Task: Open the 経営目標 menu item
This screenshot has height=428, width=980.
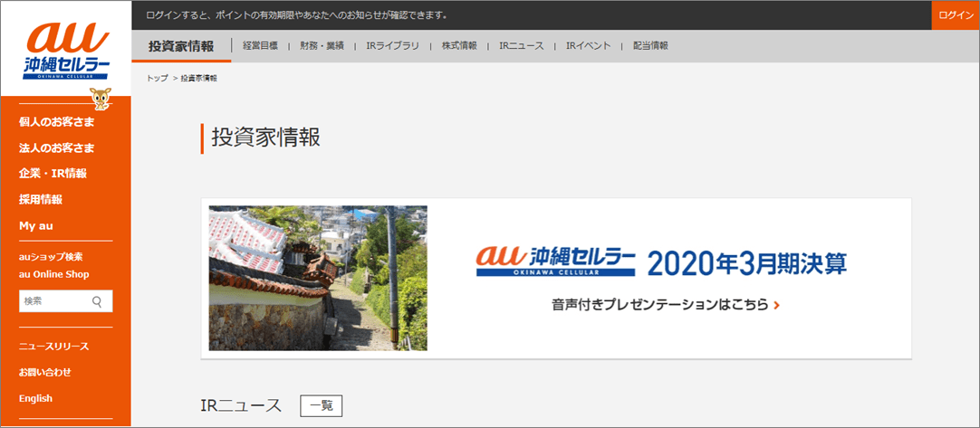Action: 260,45
